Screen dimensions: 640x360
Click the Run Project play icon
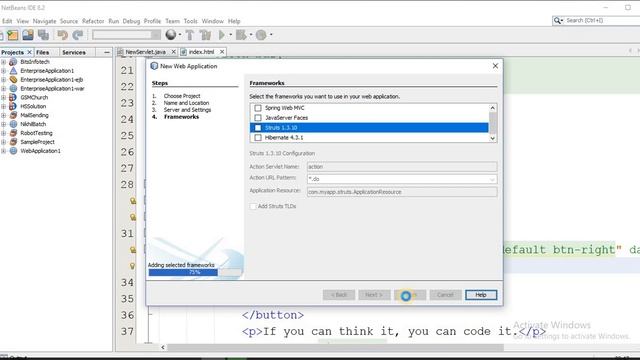click(222, 35)
